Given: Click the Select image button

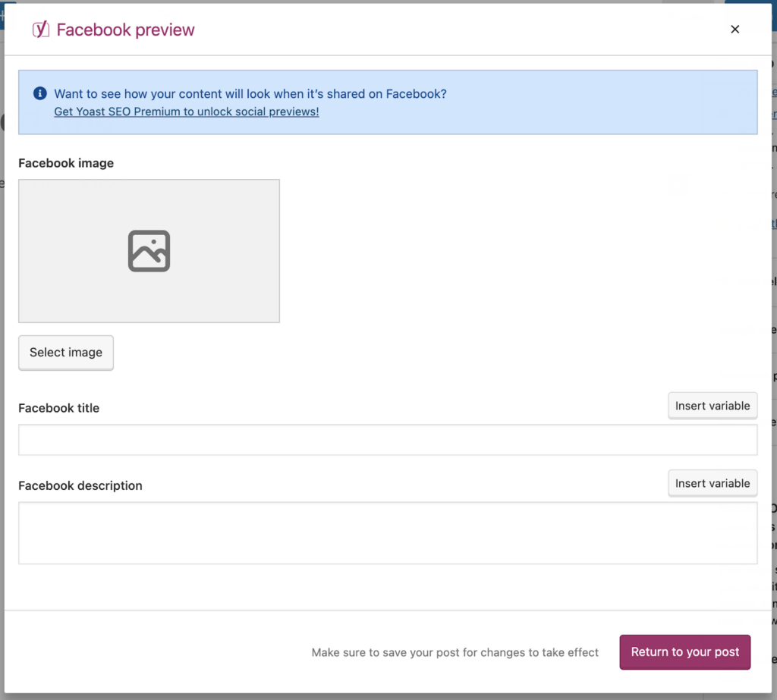Looking at the screenshot, I should pos(66,352).
